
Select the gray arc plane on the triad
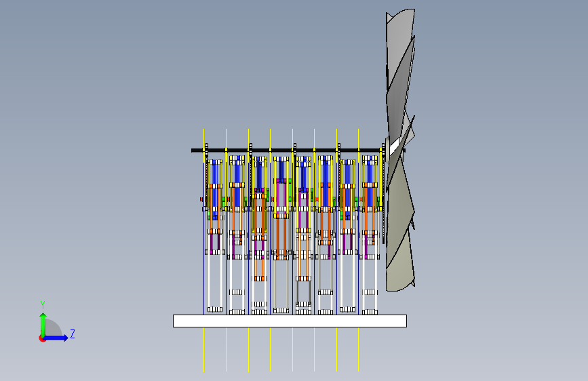pos(54,328)
